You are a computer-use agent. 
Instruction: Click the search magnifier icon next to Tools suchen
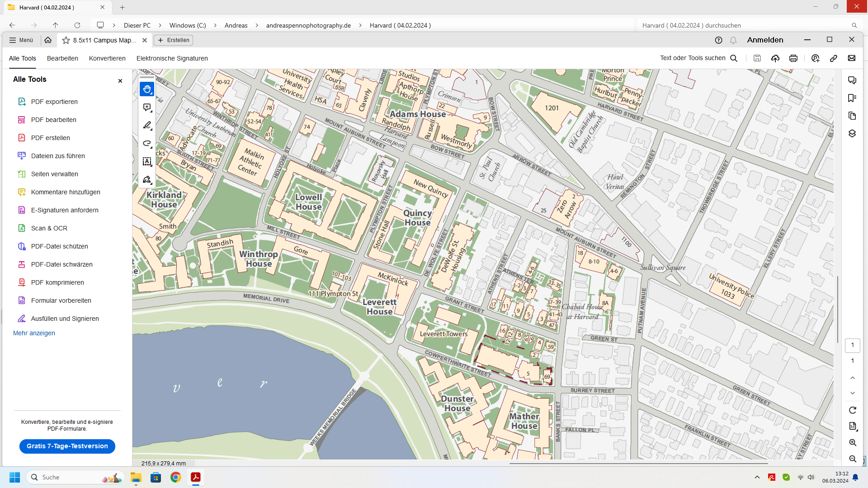pos(734,58)
